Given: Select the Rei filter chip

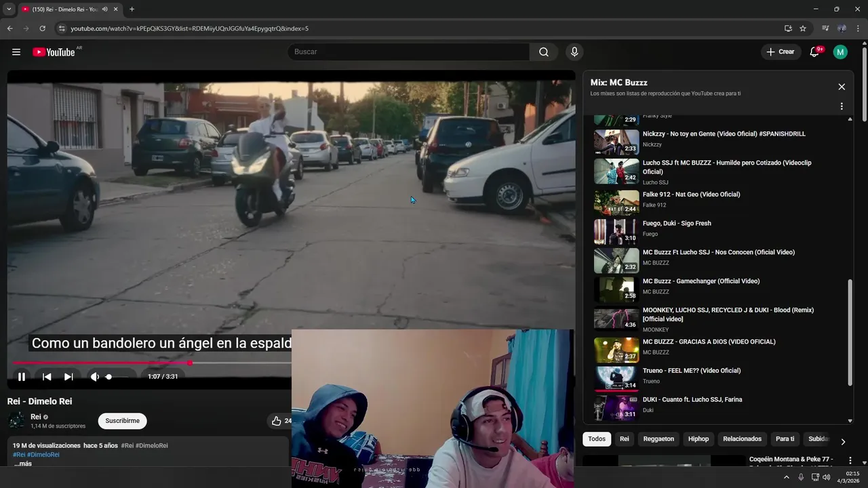Looking at the screenshot, I should 625,439.
